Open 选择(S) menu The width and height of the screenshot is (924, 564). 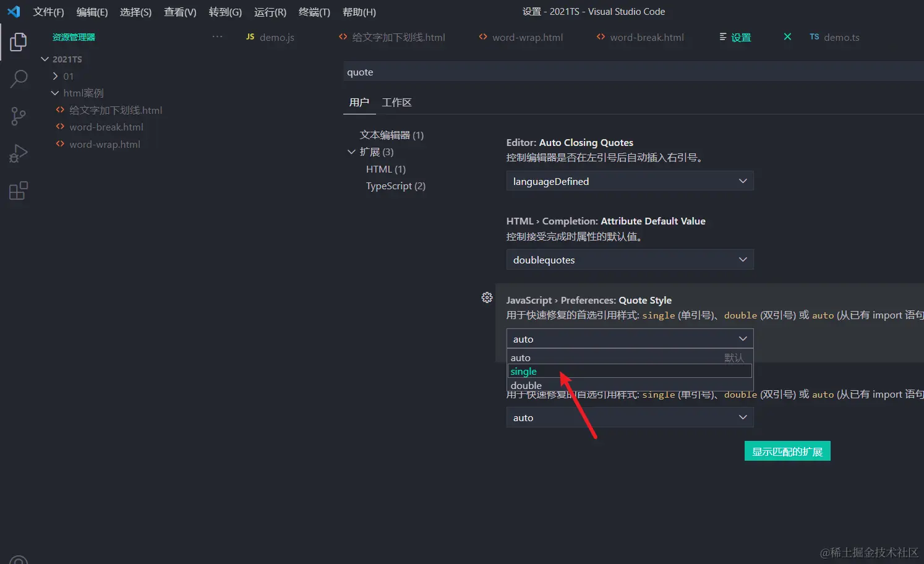[x=135, y=12]
